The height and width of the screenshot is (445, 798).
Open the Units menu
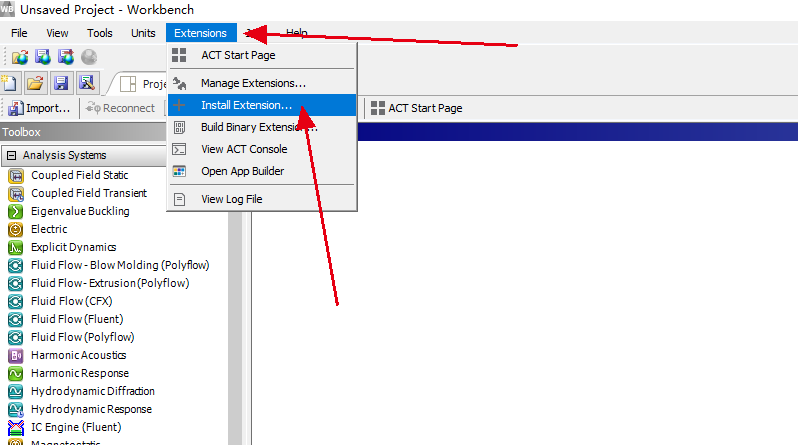[x=143, y=33]
